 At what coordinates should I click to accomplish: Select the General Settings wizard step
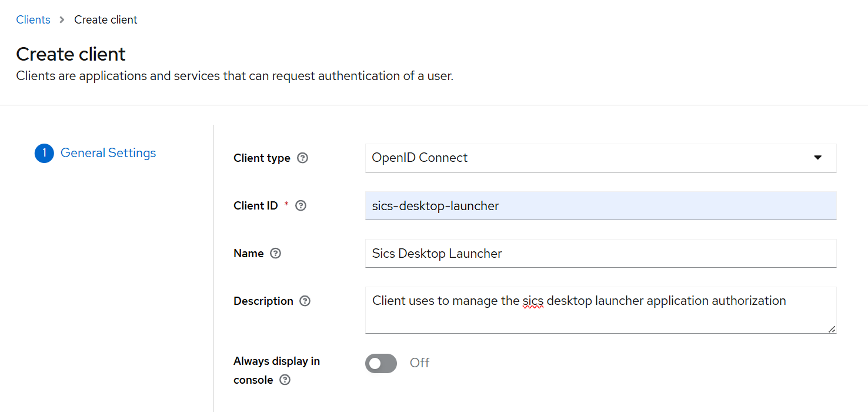[108, 152]
